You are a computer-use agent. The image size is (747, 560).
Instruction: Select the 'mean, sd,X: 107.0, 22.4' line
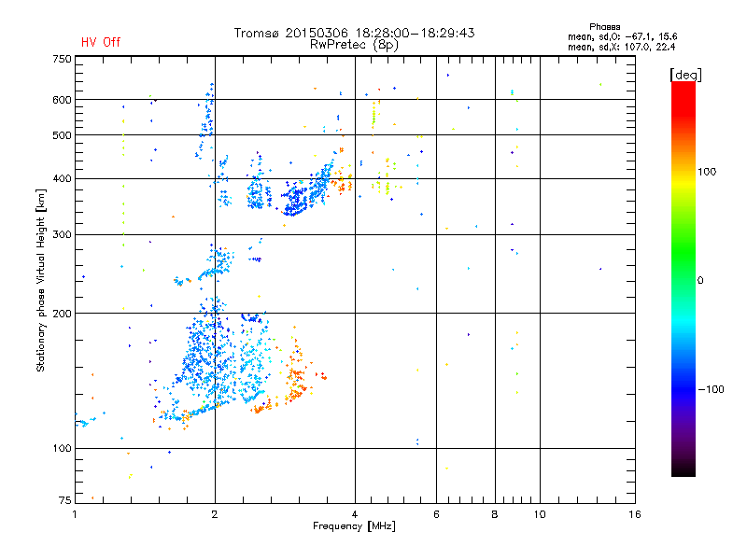[621, 47]
